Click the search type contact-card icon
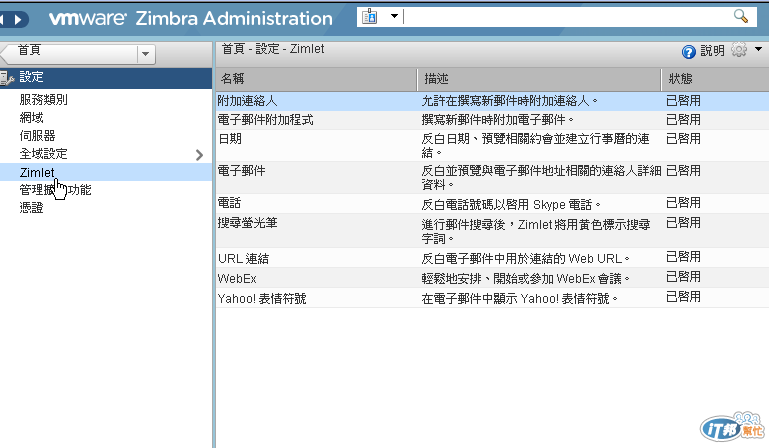Viewport: 769px width, 448px height. click(x=370, y=17)
